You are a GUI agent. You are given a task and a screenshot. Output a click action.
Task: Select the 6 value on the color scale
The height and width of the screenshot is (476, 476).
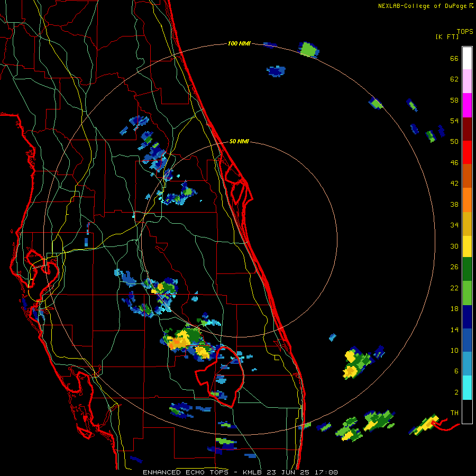pyautogui.click(x=456, y=371)
